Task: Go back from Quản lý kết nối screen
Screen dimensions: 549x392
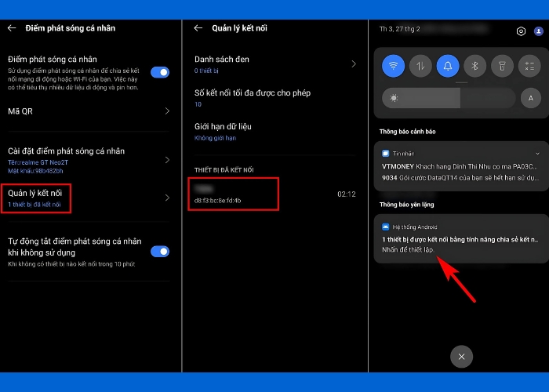Action: coord(198,28)
